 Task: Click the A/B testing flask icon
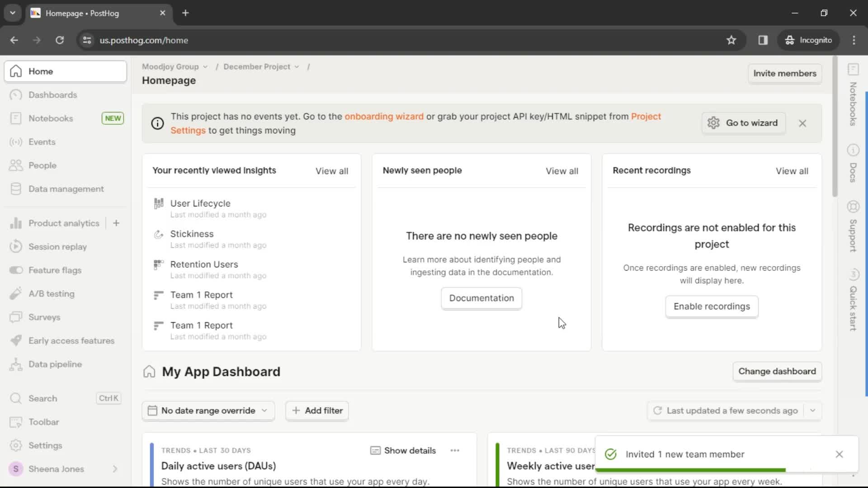[x=16, y=294]
